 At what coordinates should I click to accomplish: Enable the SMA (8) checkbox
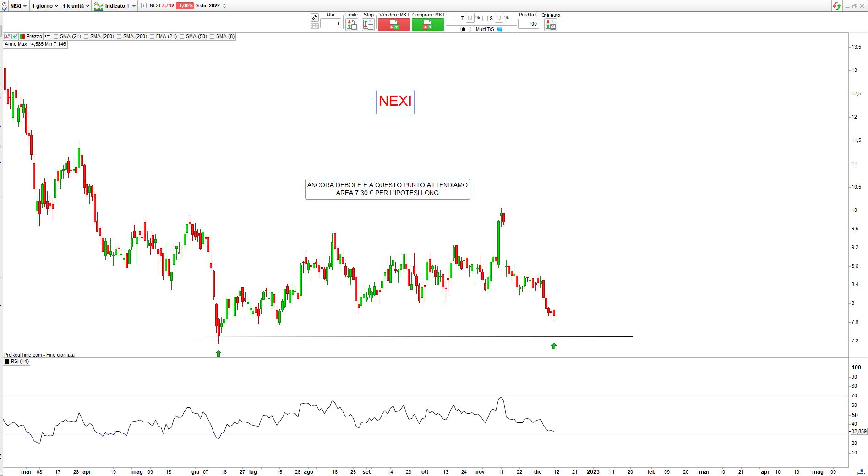(x=212, y=37)
